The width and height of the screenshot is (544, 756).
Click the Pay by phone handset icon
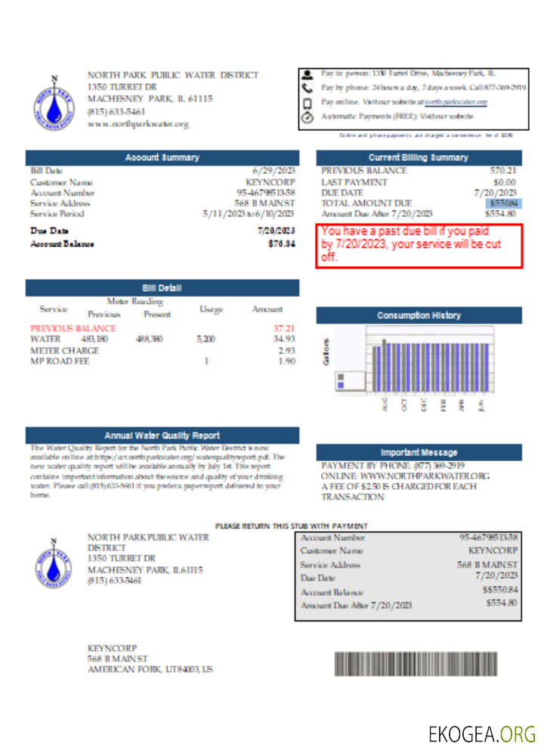[x=308, y=88]
